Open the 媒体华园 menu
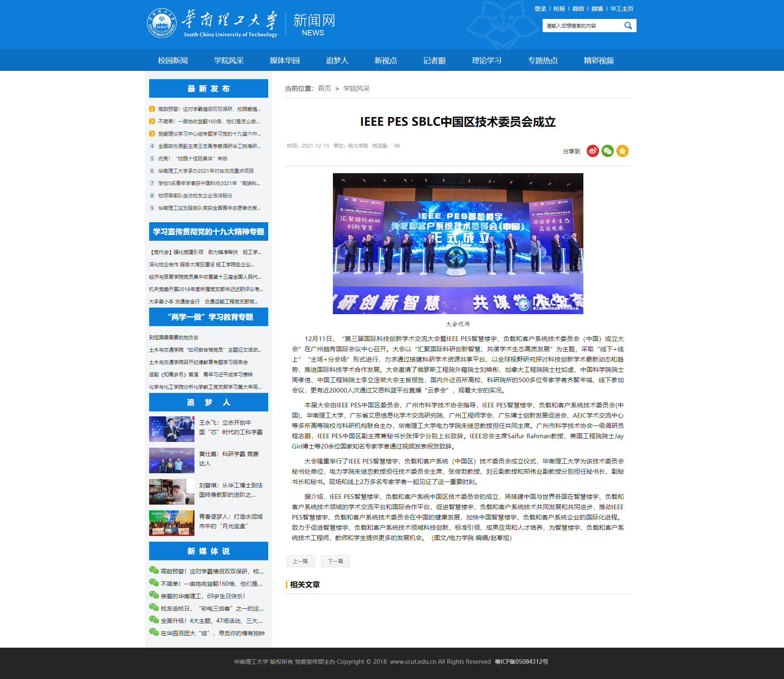784x679 pixels. (x=285, y=61)
